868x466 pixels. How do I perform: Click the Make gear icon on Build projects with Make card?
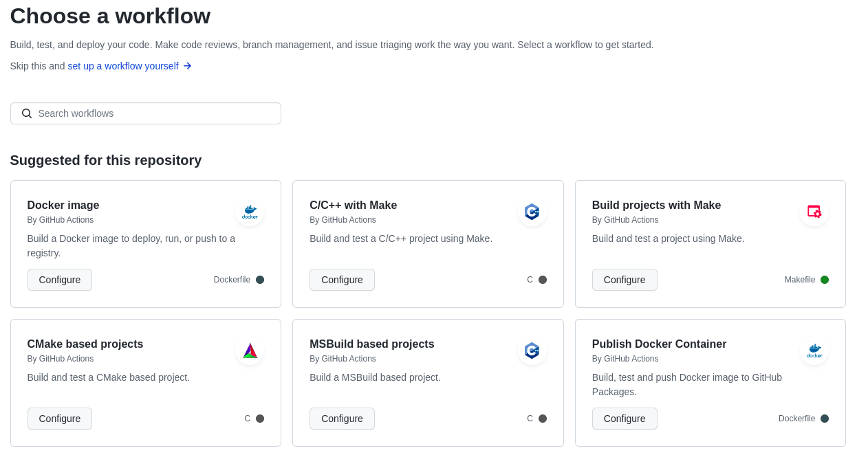[x=814, y=212]
